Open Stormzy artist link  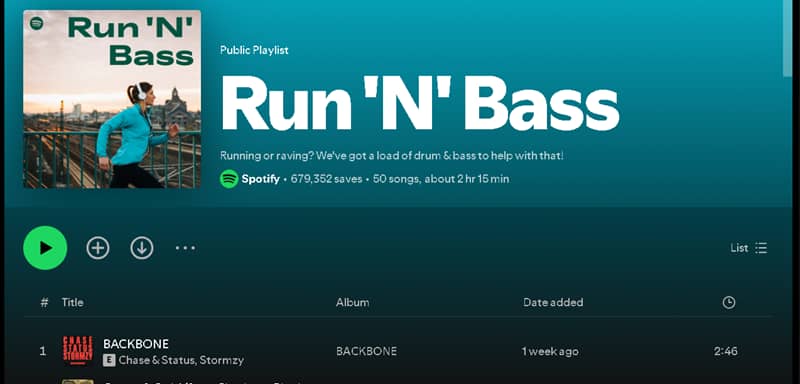point(221,361)
